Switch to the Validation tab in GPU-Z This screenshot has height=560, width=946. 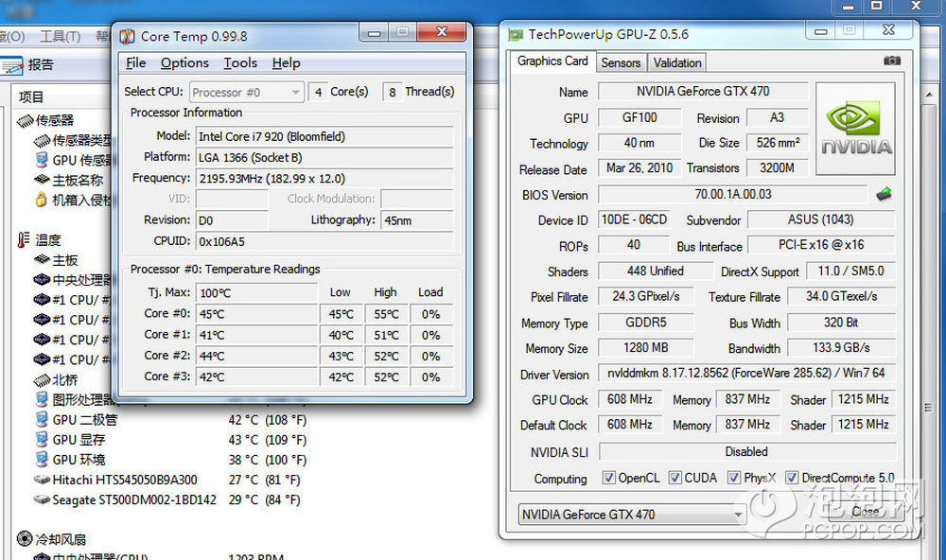(677, 62)
